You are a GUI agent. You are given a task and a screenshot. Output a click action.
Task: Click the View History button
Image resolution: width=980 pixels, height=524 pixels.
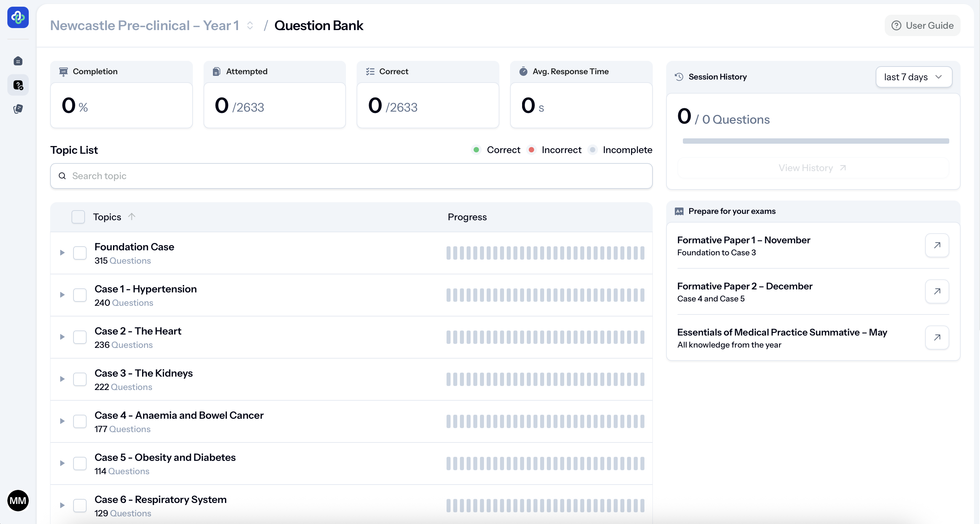(x=813, y=168)
